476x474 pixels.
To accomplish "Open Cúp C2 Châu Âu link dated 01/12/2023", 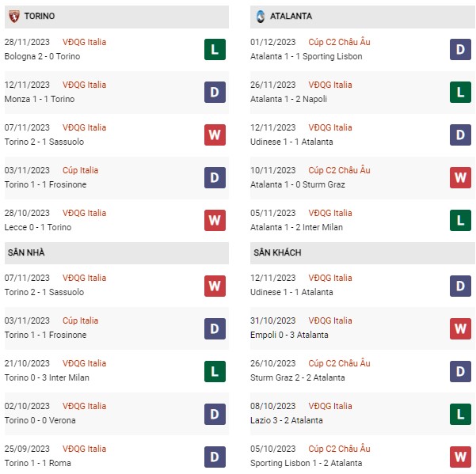I will (x=339, y=42).
